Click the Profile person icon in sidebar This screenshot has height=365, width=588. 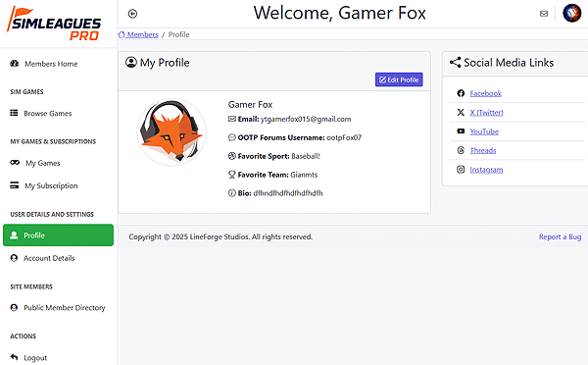point(14,235)
